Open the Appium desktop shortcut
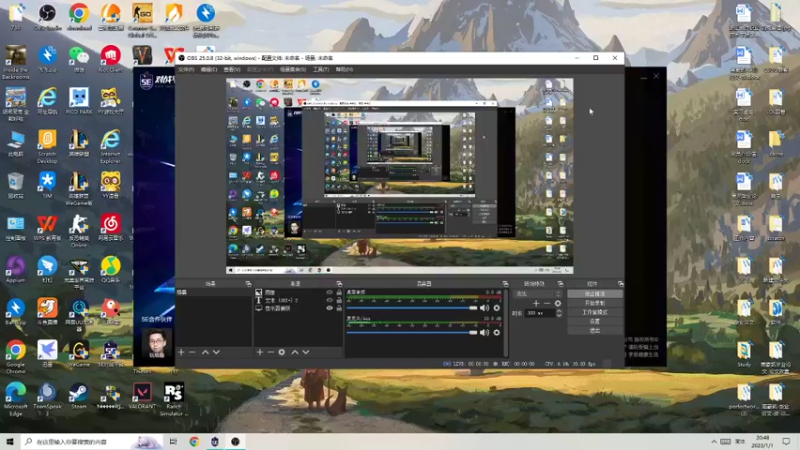 [x=15, y=269]
